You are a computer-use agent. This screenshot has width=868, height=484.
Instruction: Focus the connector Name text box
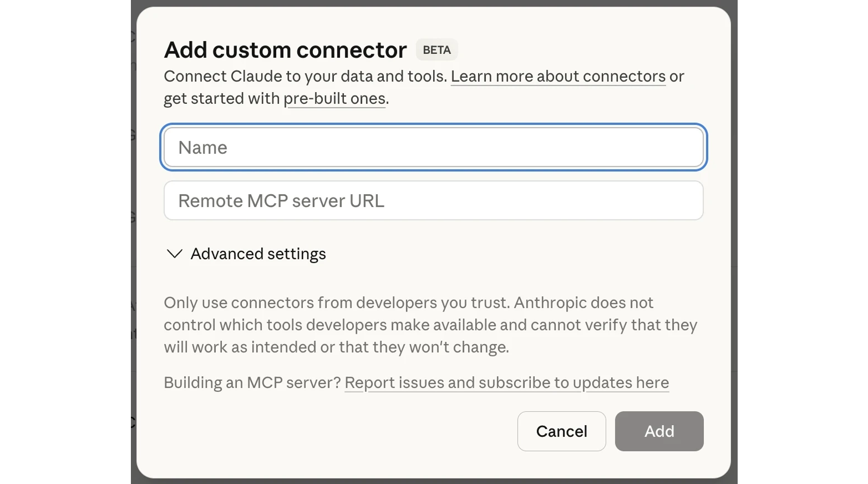(x=433, y=147)
